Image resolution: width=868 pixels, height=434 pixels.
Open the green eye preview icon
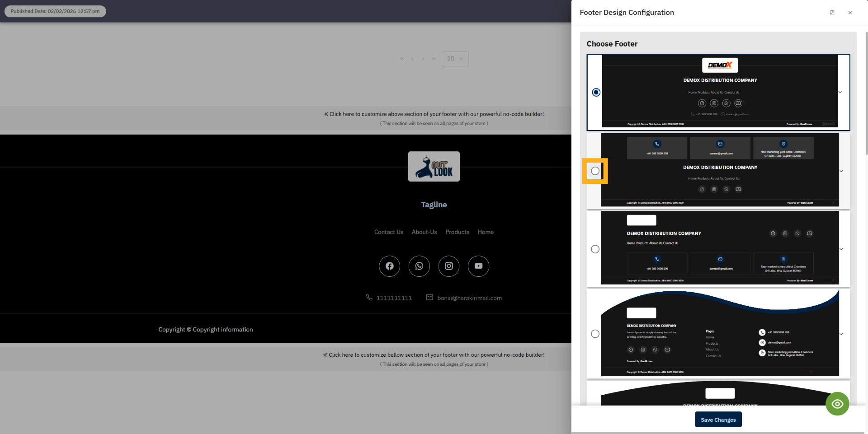pyautogui.click(x=837, y=403)
